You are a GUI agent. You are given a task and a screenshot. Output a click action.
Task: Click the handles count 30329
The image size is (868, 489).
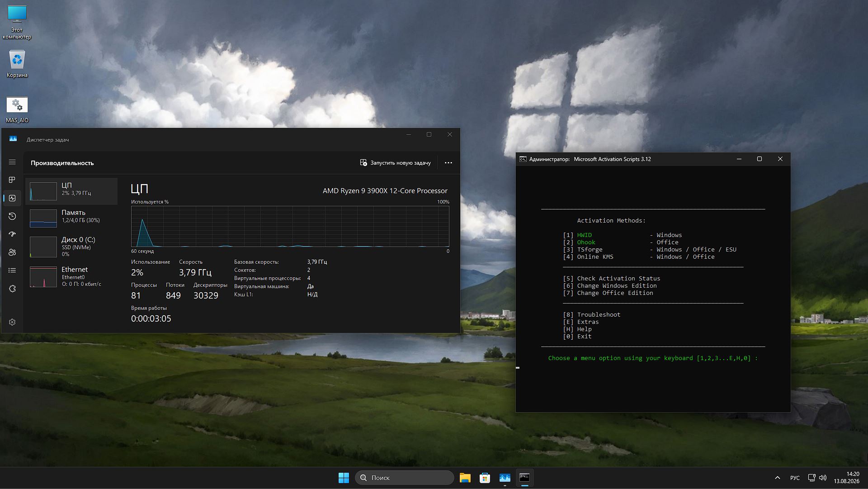pos(206,295)
